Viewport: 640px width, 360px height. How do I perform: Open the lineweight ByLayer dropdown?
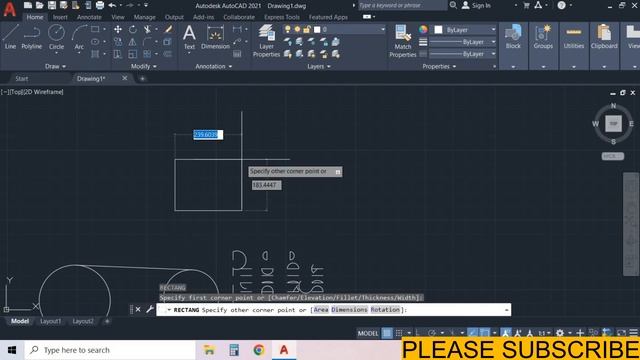point(462,42)
